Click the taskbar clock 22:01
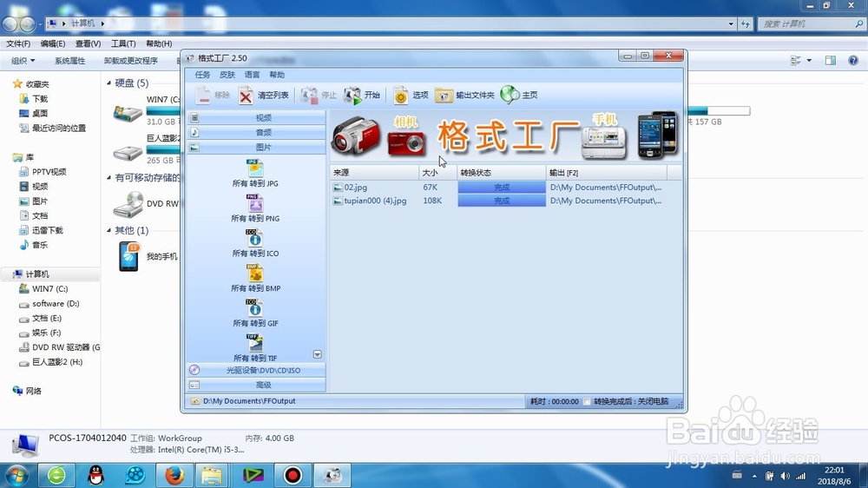The height and width of the screenshot is (488, 868). (834, 470)
